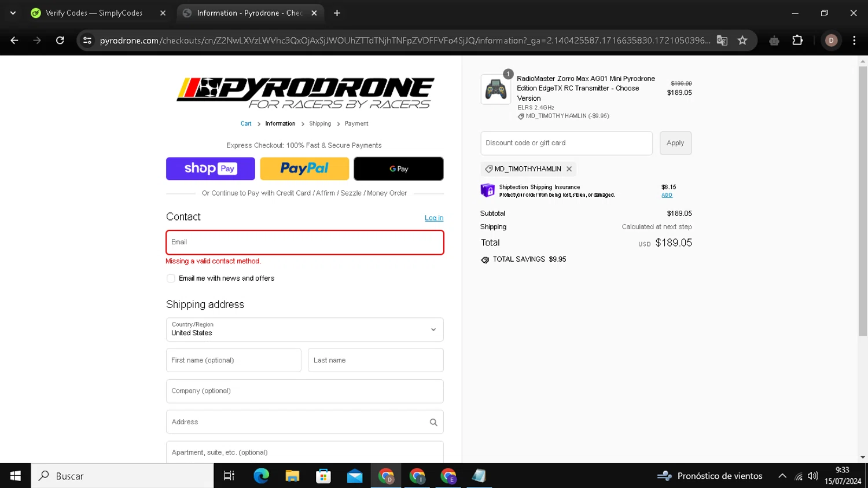Remove the MD_TIMOTHYHAMLIN discount code

point(569,169)
